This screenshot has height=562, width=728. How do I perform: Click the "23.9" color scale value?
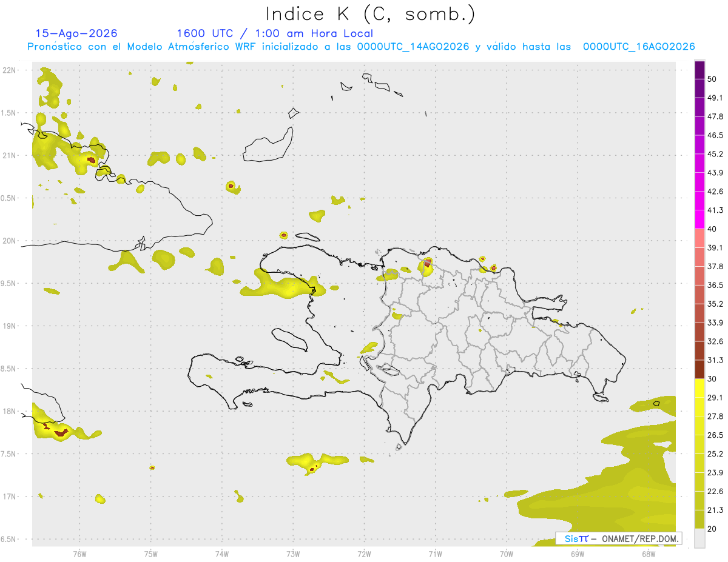(715, 473)
